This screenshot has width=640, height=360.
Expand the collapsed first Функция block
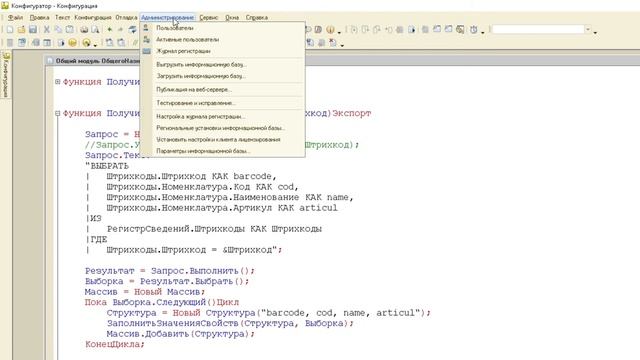pos(58,82)
